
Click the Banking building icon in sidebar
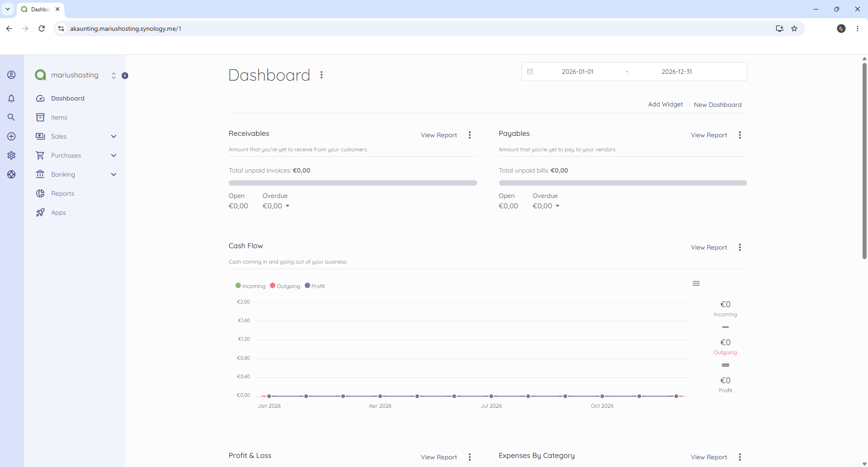[40, 174]
